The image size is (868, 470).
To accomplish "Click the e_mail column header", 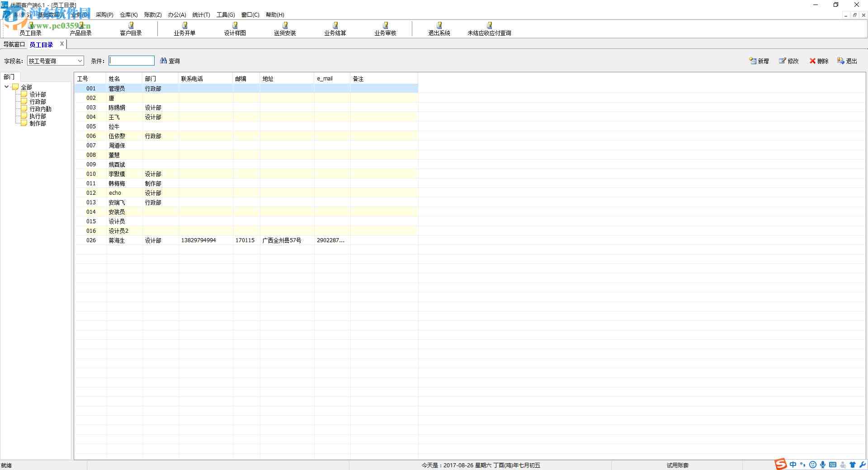I will tap(332, 79).
